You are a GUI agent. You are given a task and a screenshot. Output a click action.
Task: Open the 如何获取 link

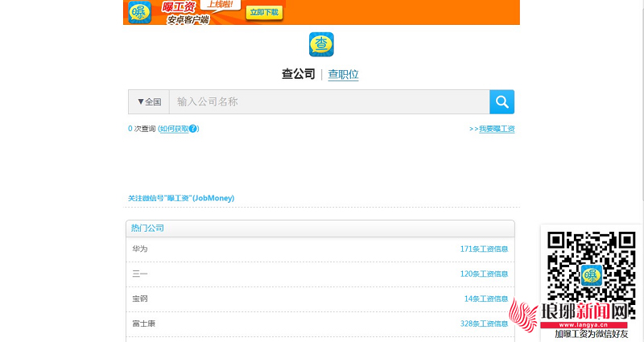(174, 129)
